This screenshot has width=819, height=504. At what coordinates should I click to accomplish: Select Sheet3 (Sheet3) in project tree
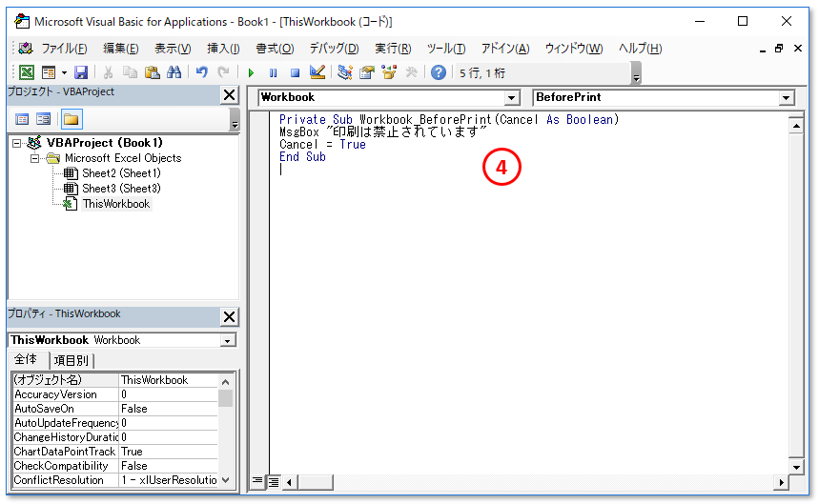click(122, 189)
